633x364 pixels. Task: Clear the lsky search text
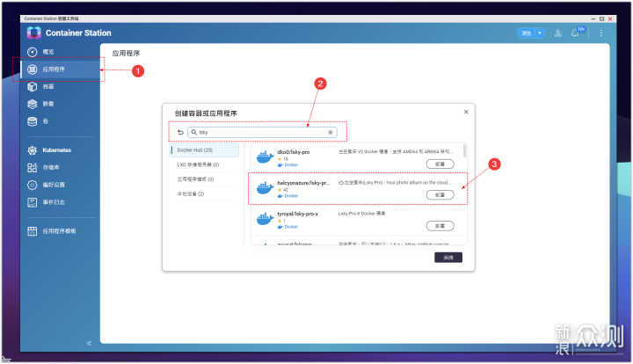coord(331,132)
